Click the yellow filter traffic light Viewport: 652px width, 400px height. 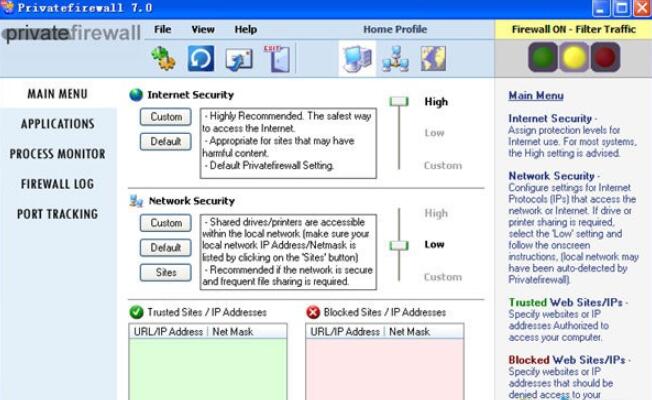(x=574, y=57)
